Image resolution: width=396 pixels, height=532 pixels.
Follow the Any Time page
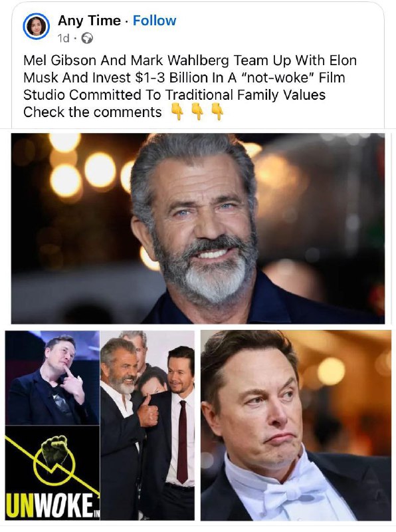[154, 21]
